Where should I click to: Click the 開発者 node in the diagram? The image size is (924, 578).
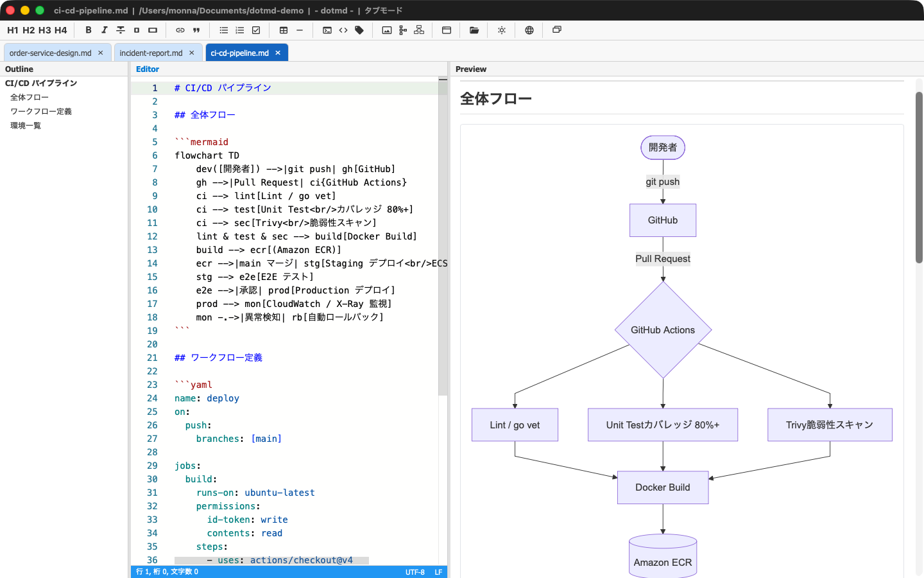click(663, 148)
